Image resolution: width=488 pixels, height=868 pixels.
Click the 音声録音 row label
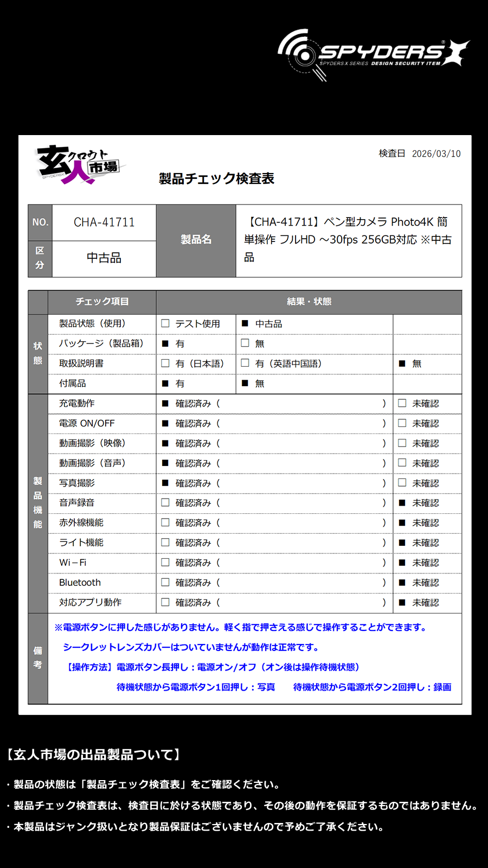point(77,503)
